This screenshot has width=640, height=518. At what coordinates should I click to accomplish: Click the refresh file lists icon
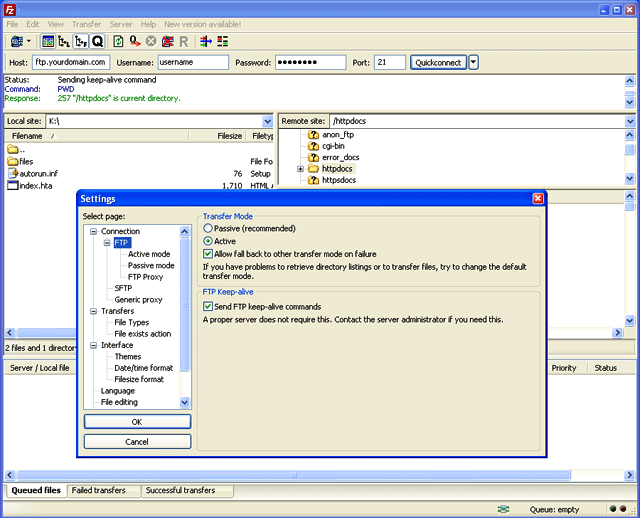118,41
